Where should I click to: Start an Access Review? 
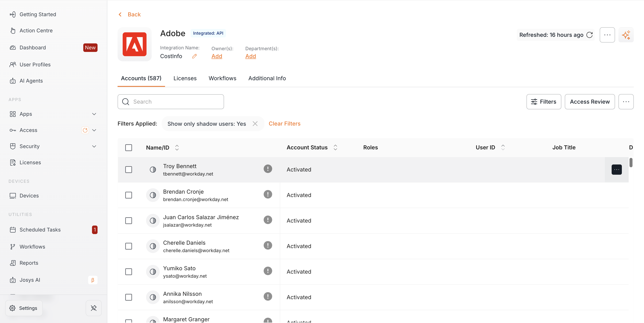pyautogui.click(x=589, y=102)
